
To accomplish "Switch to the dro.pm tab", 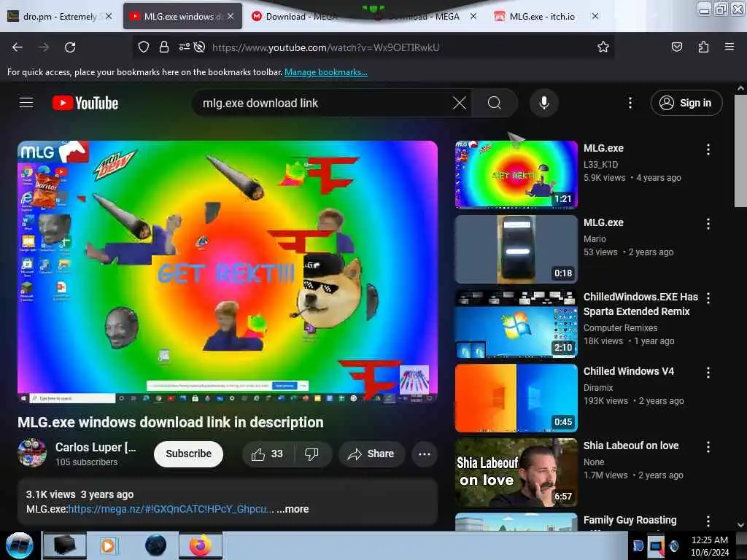I will [x=60, y=16].
